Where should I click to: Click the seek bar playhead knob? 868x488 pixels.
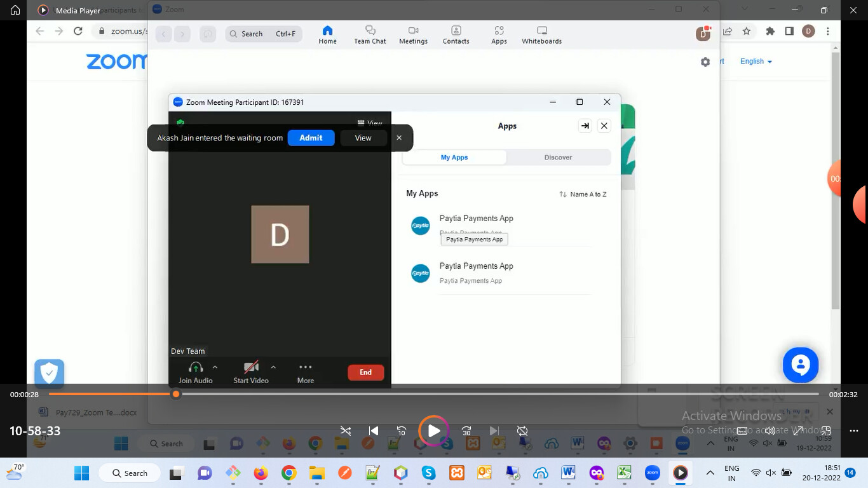click(x=176, y=394)
